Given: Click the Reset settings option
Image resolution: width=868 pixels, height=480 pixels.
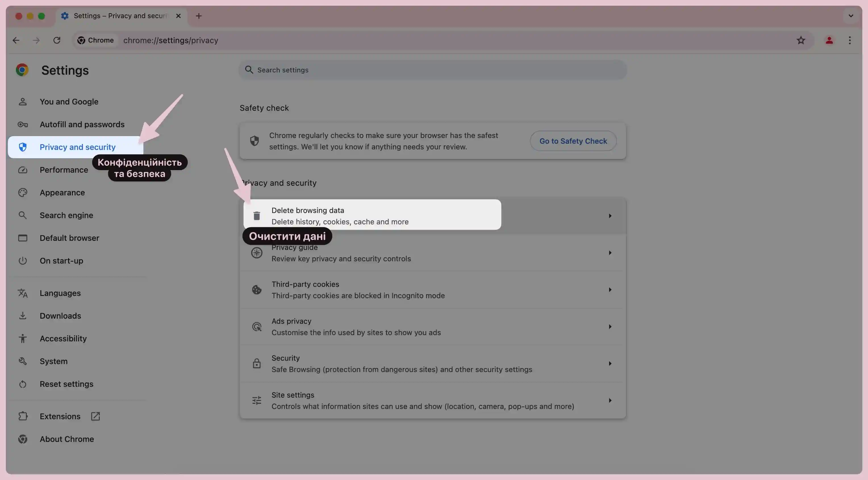Looking at the screenshot, I should point(66,384).
